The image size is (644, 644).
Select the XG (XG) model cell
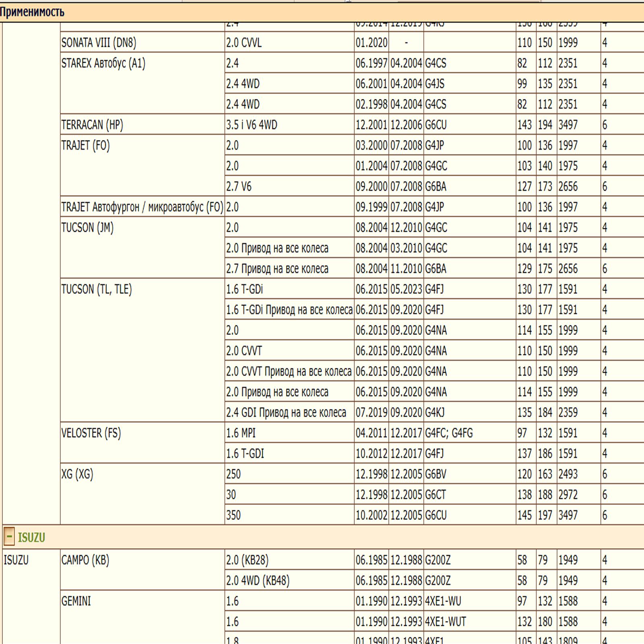[77, 474]
